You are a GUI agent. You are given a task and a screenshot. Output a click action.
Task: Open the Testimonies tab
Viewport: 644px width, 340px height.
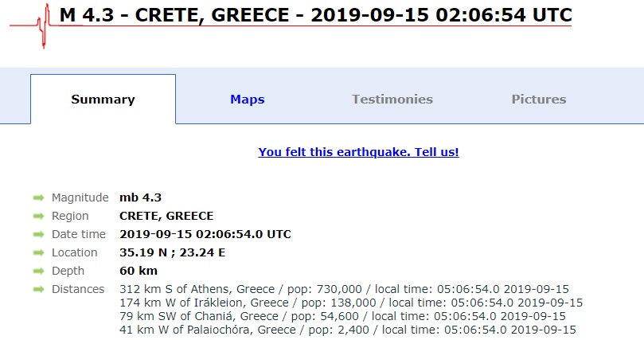click(392, 100)
